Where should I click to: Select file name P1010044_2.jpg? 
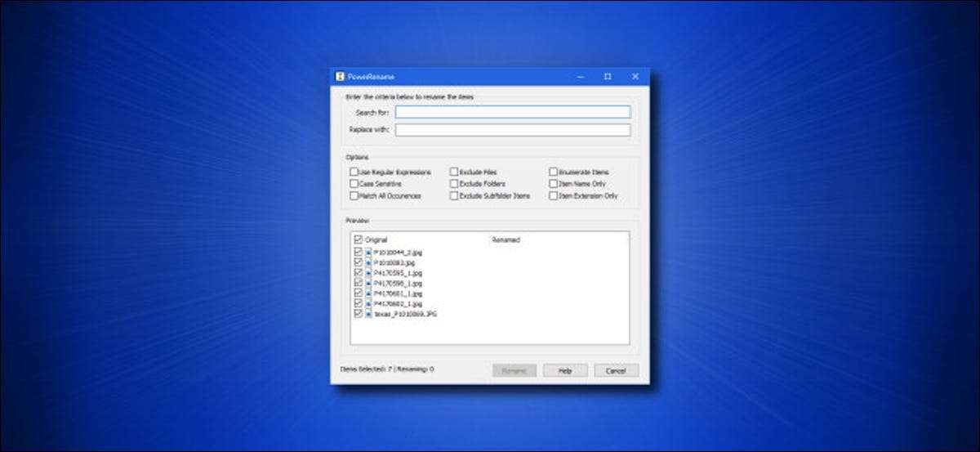[x=398, y=253]
